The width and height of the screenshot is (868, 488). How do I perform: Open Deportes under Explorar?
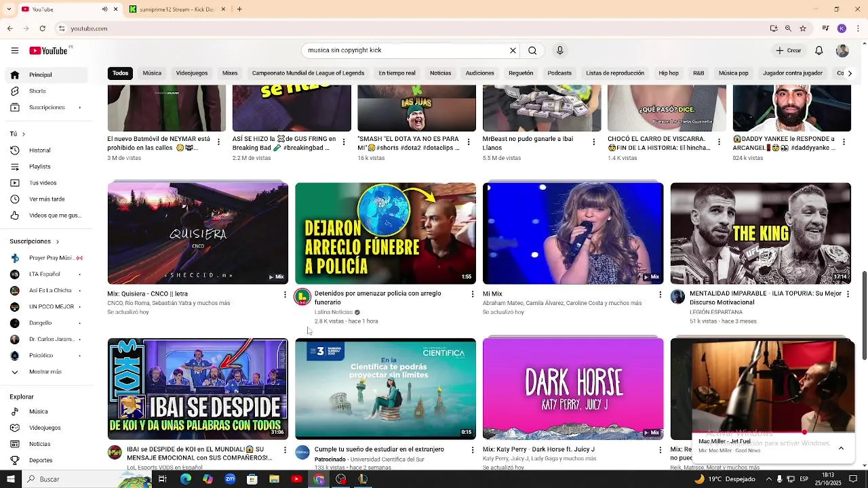tap(41, 460)
